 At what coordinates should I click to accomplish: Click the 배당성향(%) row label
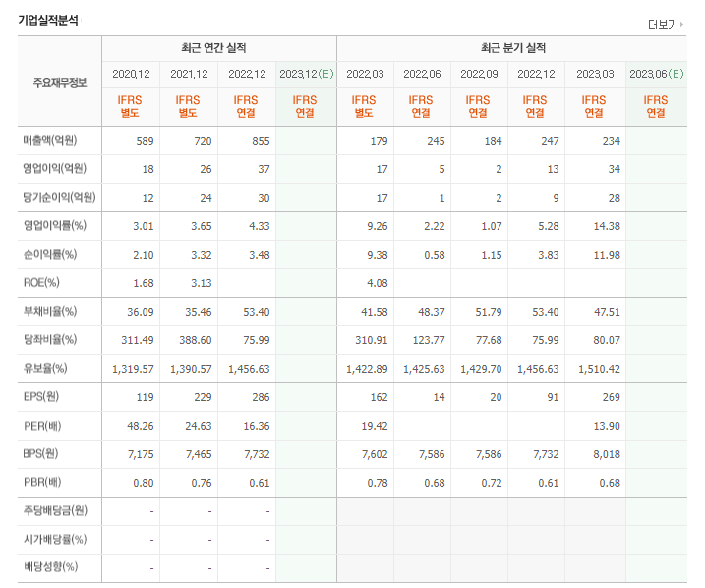point(50,566)
